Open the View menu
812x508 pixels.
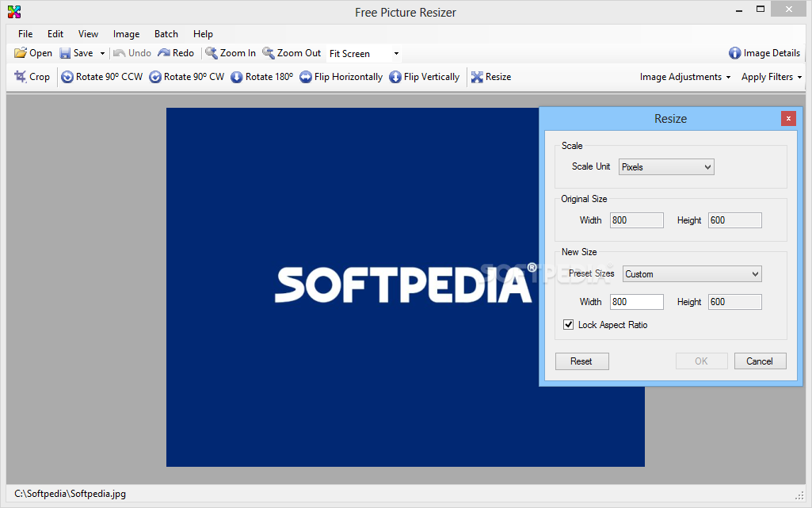tap(88, 33)
